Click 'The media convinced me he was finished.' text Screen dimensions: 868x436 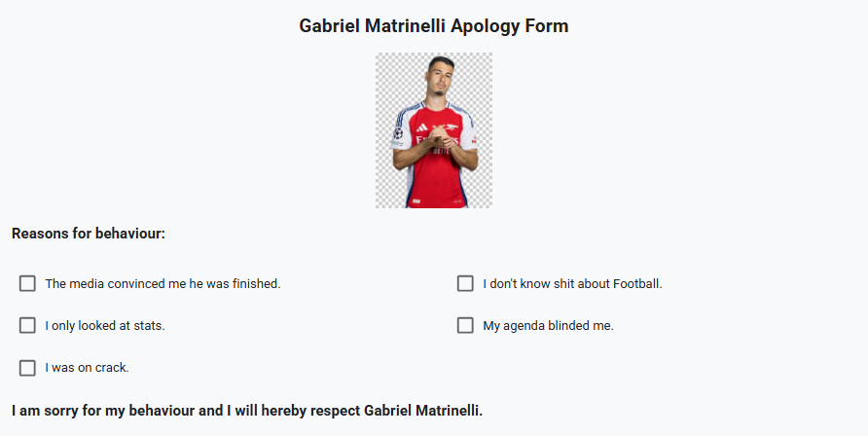click(x=163, y=284)
